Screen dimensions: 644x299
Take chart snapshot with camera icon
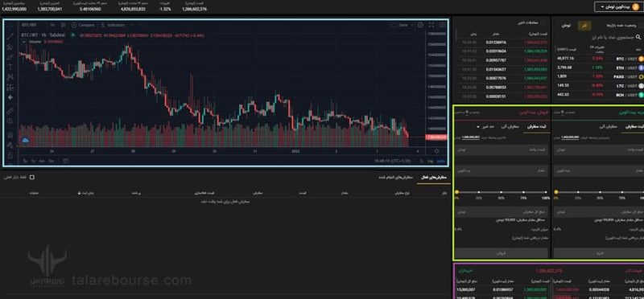pyautogui.click(x=442, y=25)
